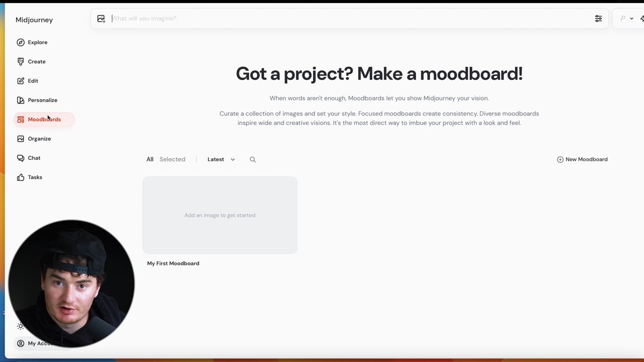
Task: Click the Tasks thumbs-up icon
Action: pyautogui.click(x=21, y=177)
